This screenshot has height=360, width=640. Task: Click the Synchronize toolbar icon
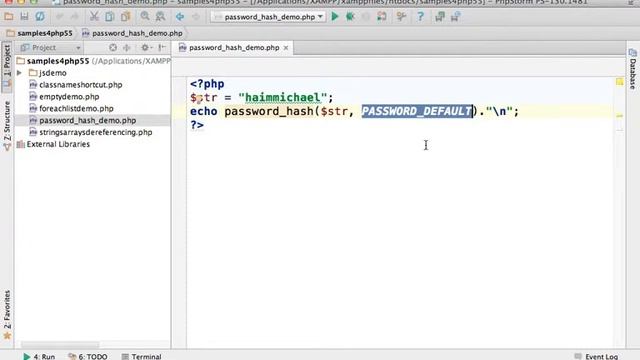[40, 17]
